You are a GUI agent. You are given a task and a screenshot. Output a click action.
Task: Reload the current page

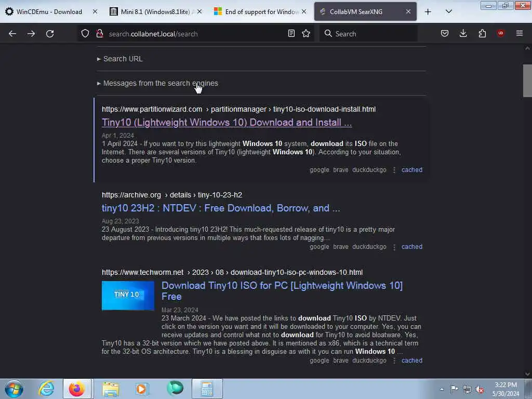click(50, 34)
